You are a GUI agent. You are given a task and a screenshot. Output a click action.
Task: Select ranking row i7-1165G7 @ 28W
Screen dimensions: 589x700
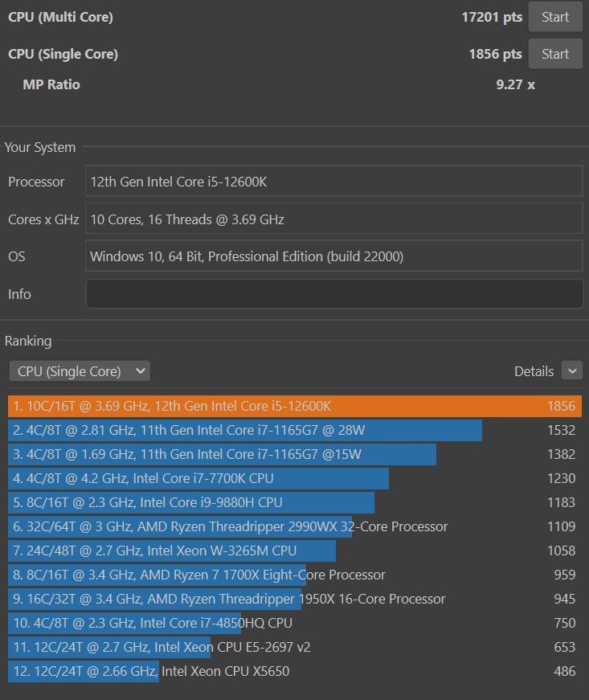coord(294,430)
